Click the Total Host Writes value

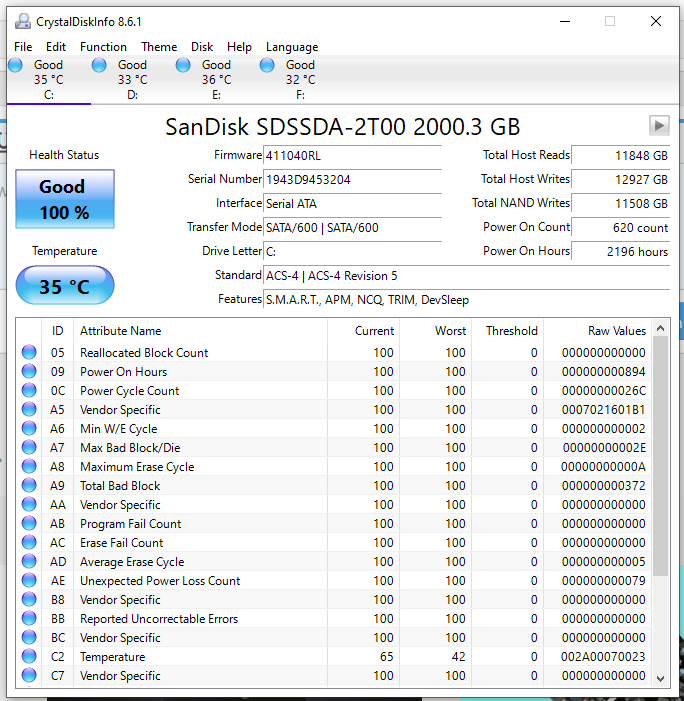621,180
